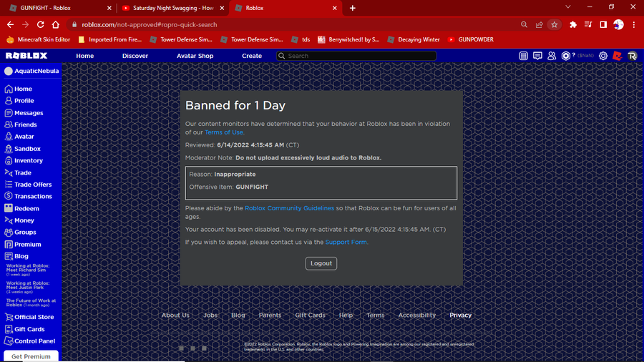Click the Profile person icon in the sidebar

click(x=9, y=101)
